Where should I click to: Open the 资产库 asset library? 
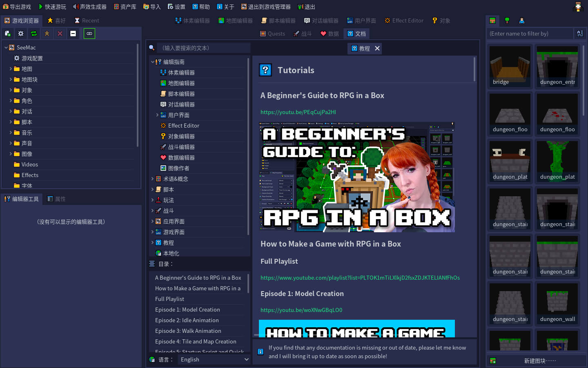click(x=125, y=7)
